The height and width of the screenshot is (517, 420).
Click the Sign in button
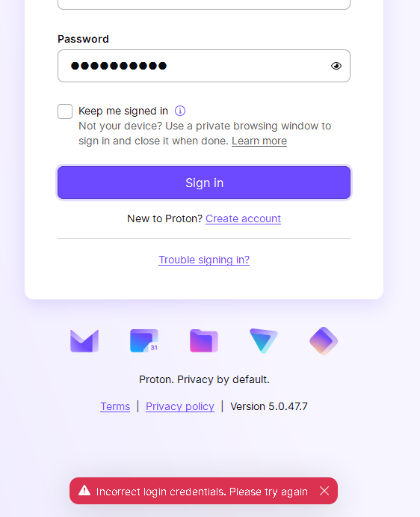tap(204, 183)
